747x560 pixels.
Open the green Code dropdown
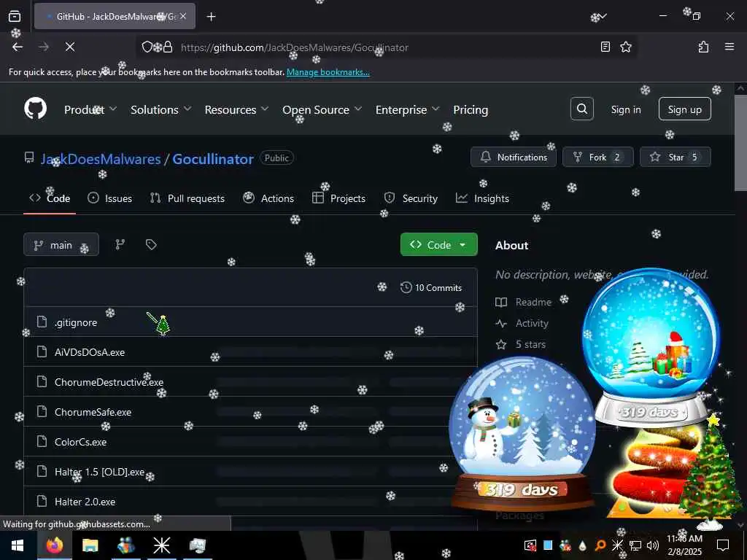(x=438, y=244)
